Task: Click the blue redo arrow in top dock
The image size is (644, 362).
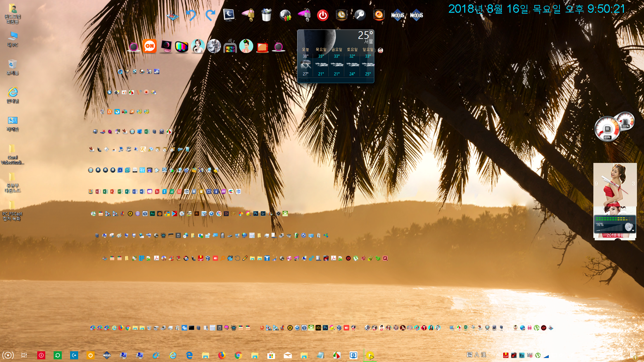Action: [210, 15]
